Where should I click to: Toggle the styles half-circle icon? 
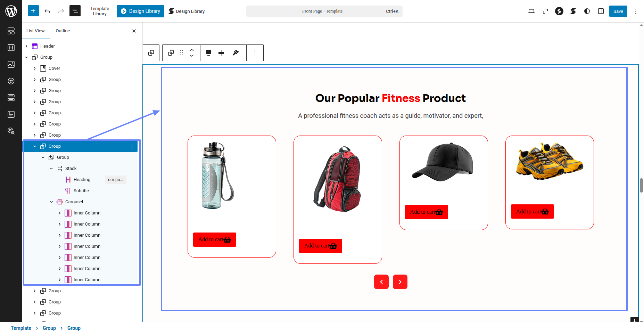[587, 11]
